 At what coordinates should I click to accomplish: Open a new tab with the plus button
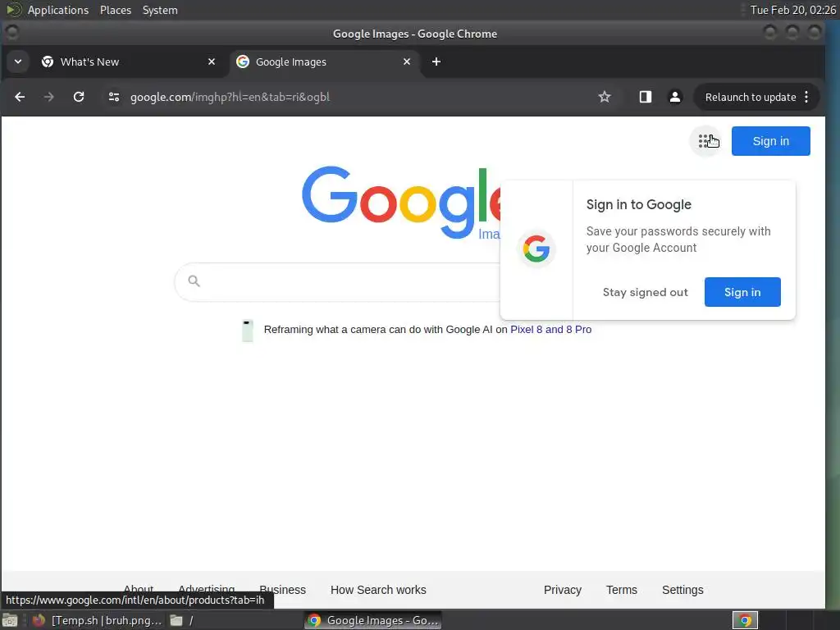(436, 62)
